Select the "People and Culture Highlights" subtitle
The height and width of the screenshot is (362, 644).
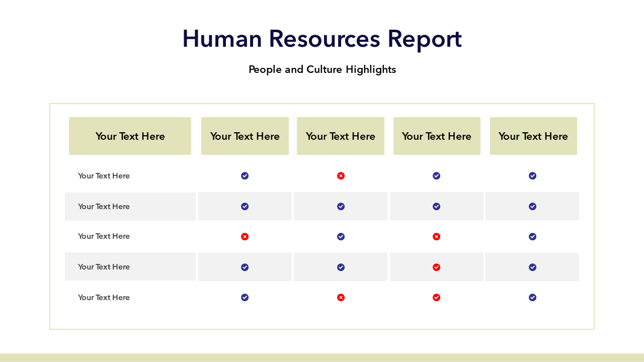pos(322,69)
